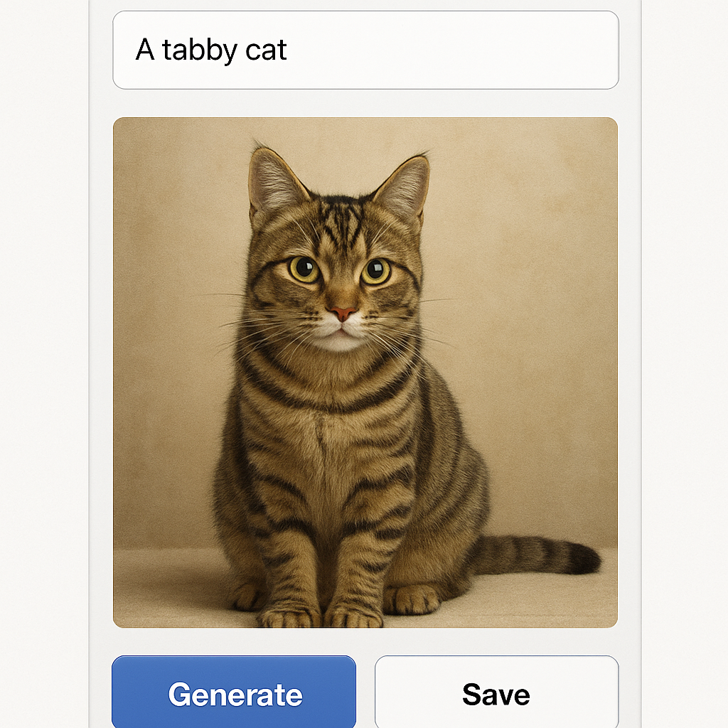Click the cat's right eye

tap(376, 270)
